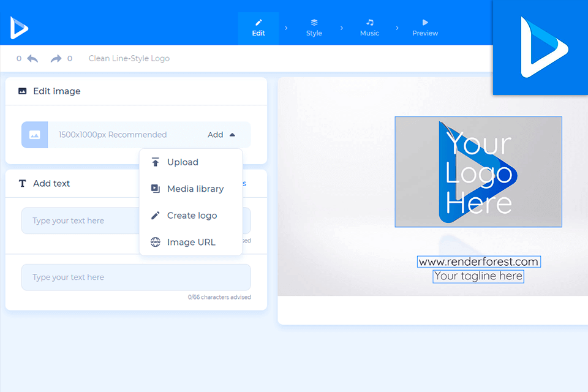Screen dimensions: 588x392
Task: Collapse the Add image dropdown
Action: [x=221, y=135]
